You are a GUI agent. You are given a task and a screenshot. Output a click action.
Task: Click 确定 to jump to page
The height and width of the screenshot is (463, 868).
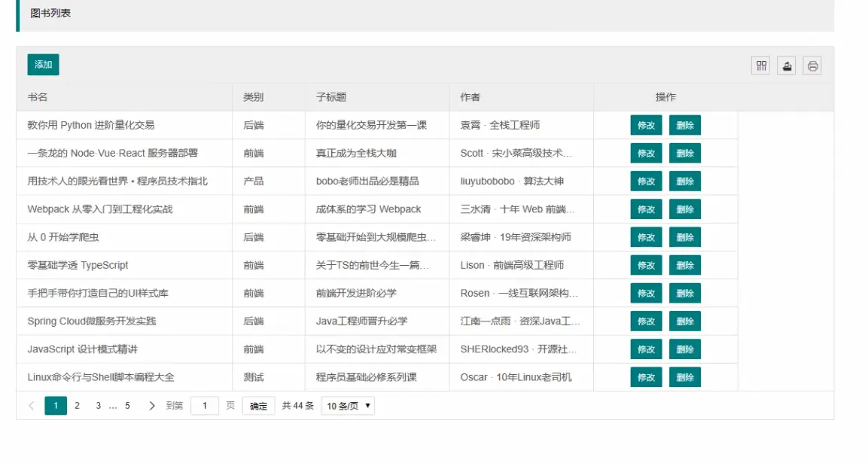click(258, 406)
